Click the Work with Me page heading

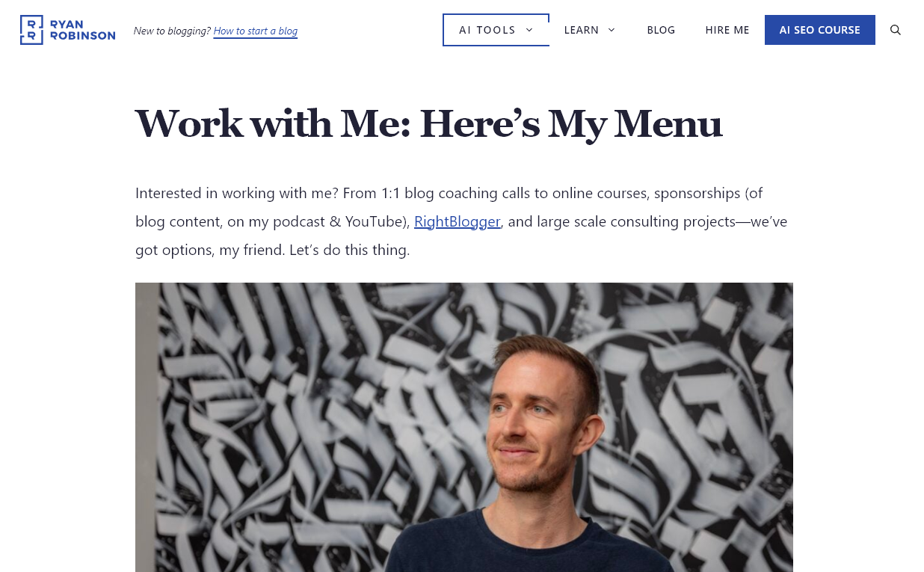[x=428, y=124]
